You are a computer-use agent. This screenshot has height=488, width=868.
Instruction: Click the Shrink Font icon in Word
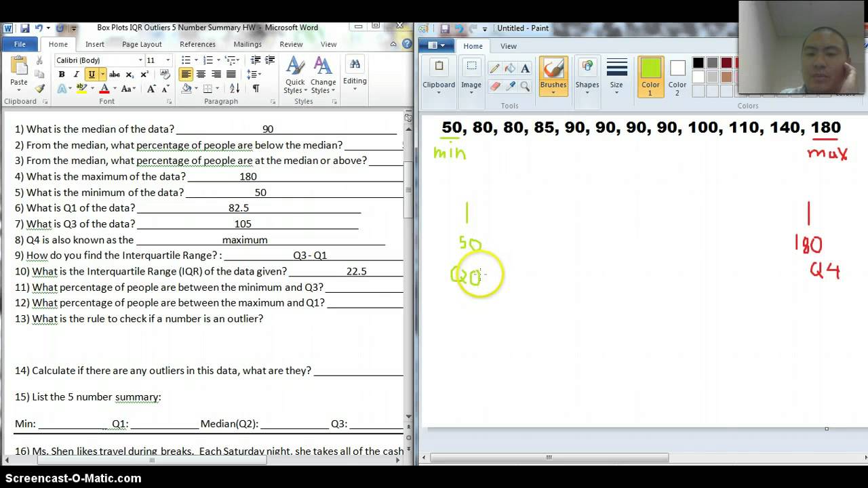click(165, 89)
